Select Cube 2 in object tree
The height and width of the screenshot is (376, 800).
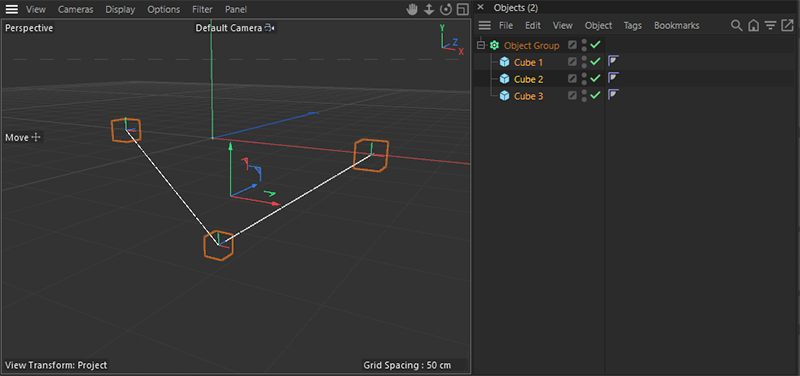[x=529, y=79]
